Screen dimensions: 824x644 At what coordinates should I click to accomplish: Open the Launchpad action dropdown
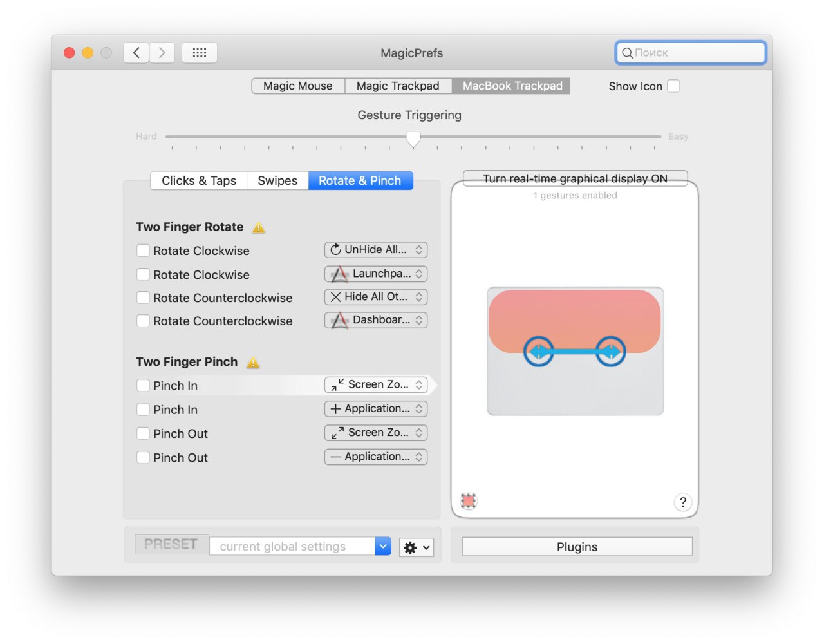pos(376,274)
